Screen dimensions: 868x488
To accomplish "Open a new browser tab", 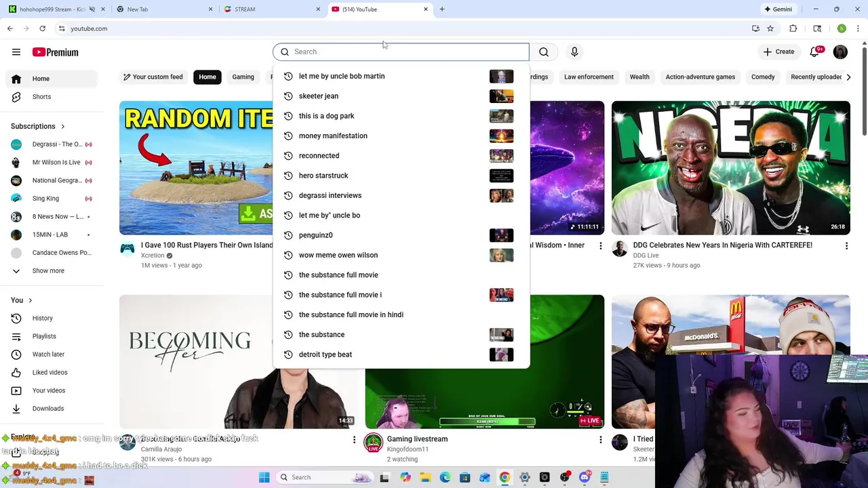I will click(442, 9).
